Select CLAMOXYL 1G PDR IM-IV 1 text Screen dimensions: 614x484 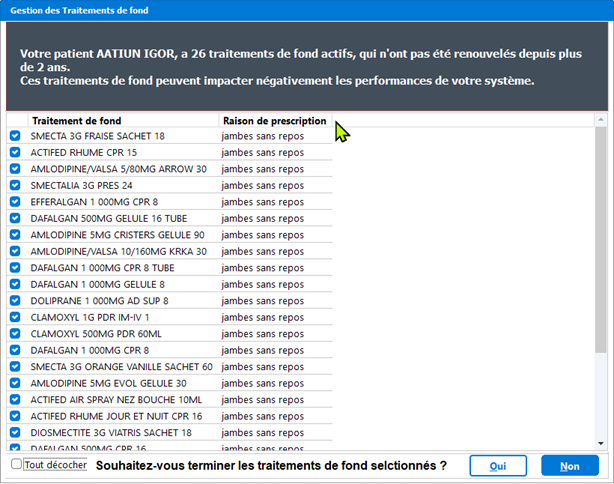pyautogui.click(x=90, y=317)
